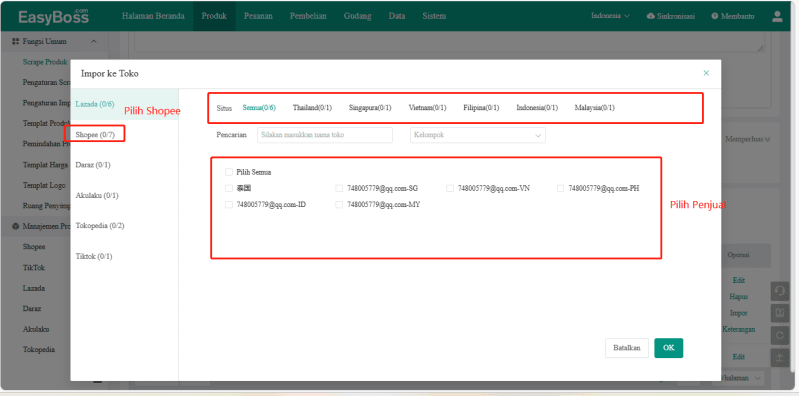
Task: Click the EasyBoss logo
Action: click(53, 16)
